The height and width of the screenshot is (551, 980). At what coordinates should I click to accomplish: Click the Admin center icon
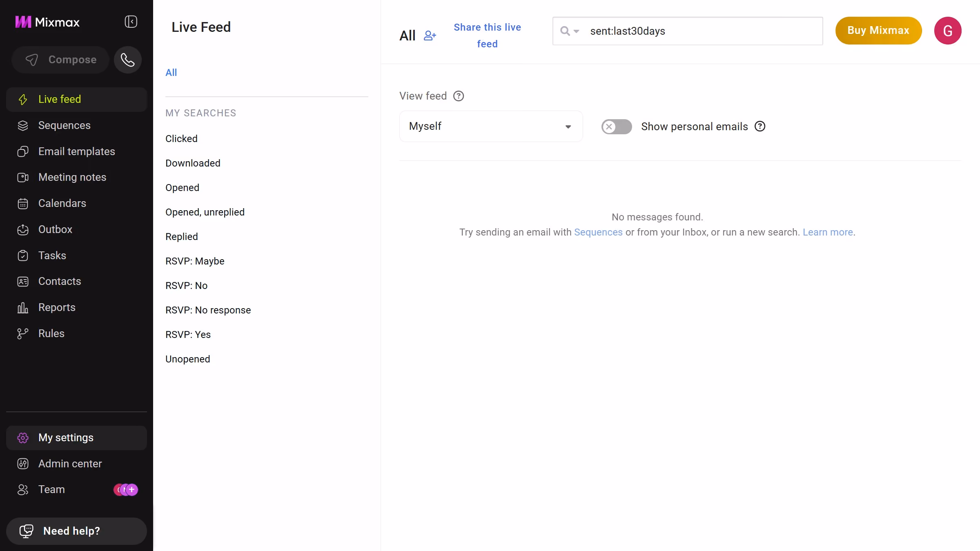23,464
